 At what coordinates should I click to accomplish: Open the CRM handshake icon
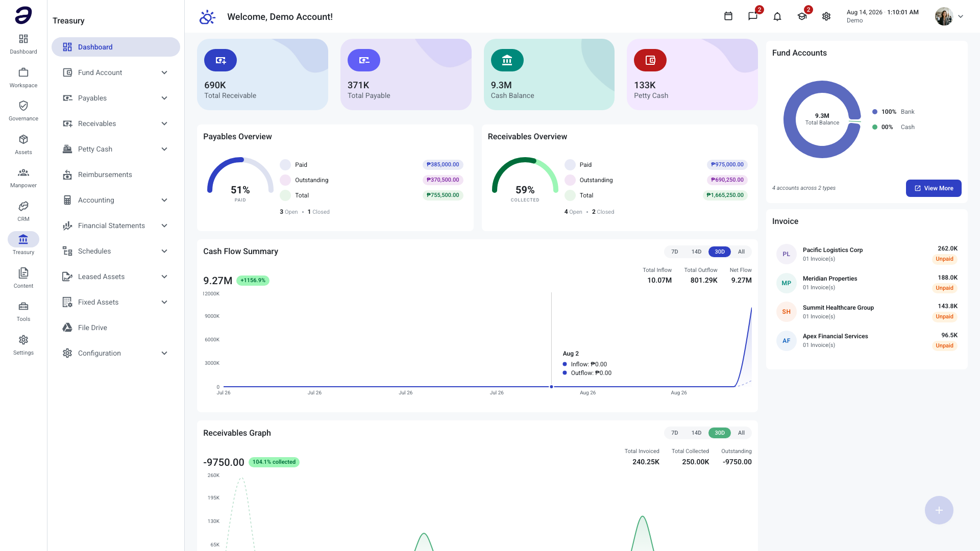pyautogui.click(x=23, y=206)
